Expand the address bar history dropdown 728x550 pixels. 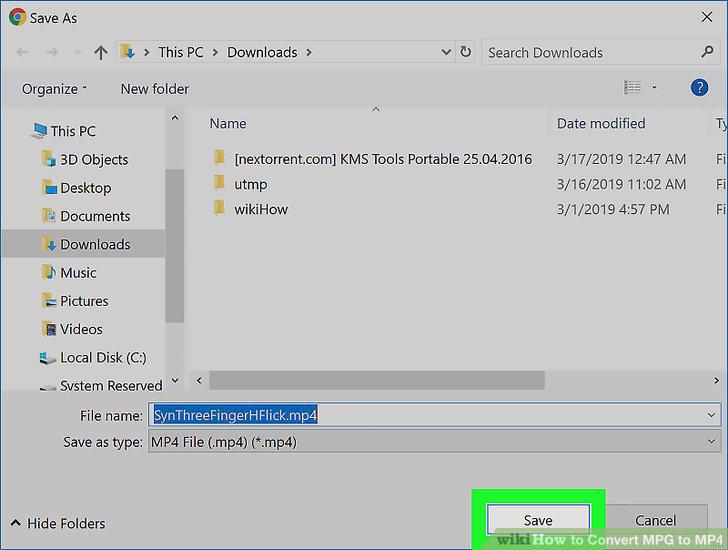click(446, 52)
